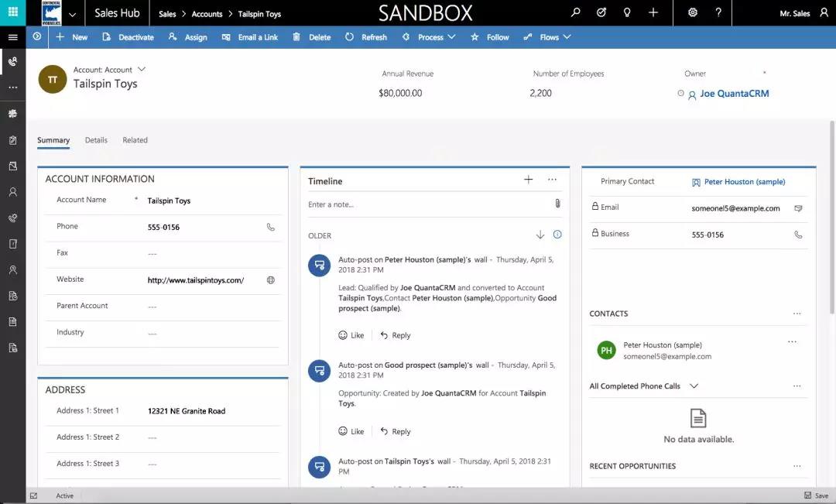The width and height of the screenshot is (836, 504).
Task: Click the Deactivate command button
Action: tap(128, 37)
